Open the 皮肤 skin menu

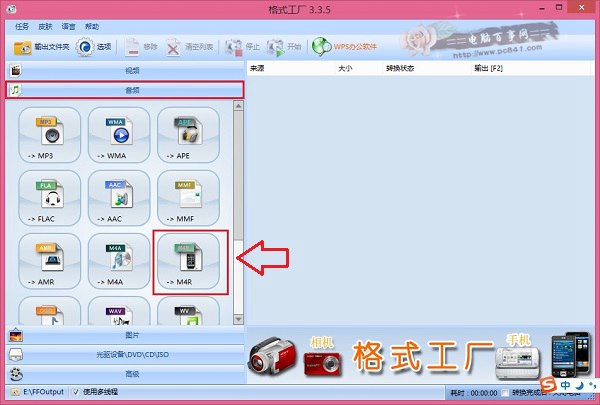coord(45,26)
